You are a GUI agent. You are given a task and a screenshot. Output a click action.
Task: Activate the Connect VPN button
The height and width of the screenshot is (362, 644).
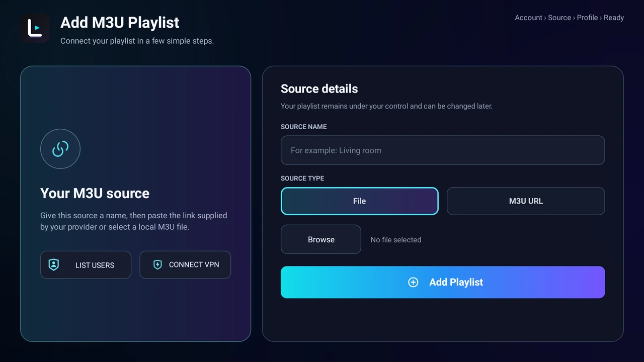tap(185, 265)
